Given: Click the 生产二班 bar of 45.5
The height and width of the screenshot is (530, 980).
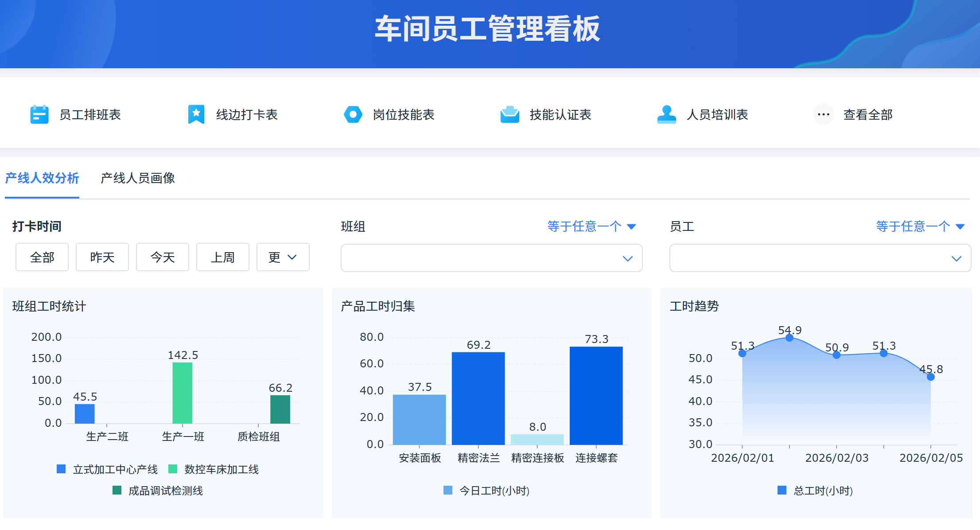Looking at the screenshot, I should (x=85, y=414).
